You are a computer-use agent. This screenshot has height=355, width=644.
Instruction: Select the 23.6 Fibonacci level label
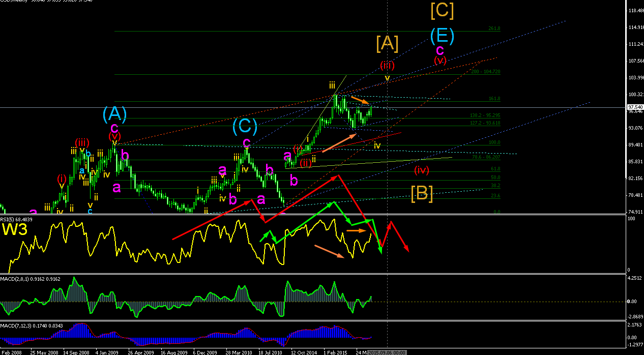tap(495, 196)
